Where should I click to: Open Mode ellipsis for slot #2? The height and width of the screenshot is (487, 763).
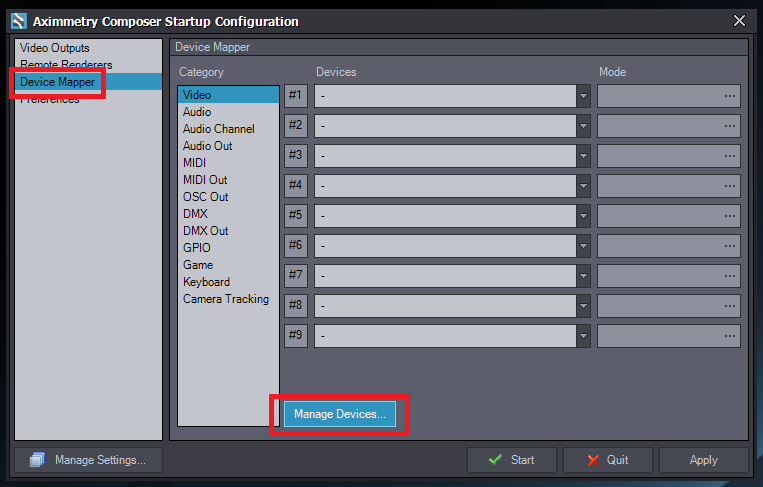tap(729, 126)
